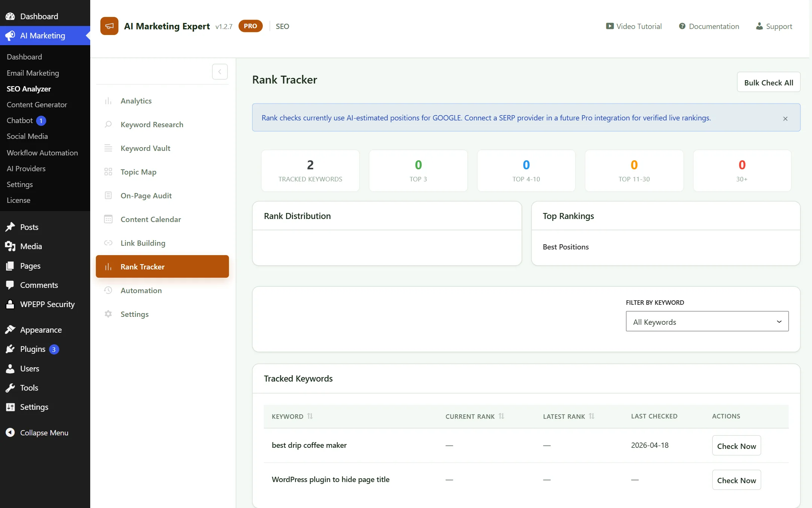The image size is (812, 508).
Task: Open Keyword Research section
Action: (162, 125)
